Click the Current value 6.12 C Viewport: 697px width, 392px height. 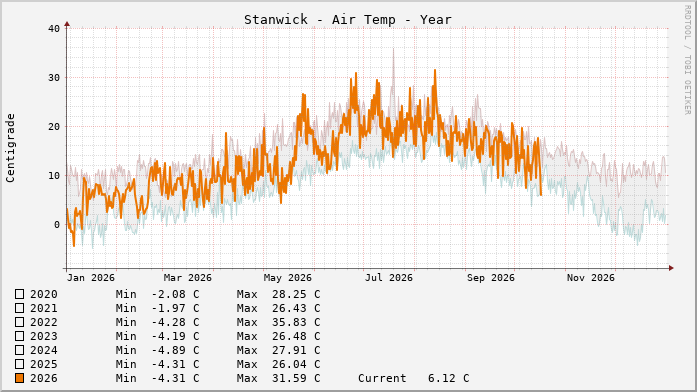(x=449, y=378)
